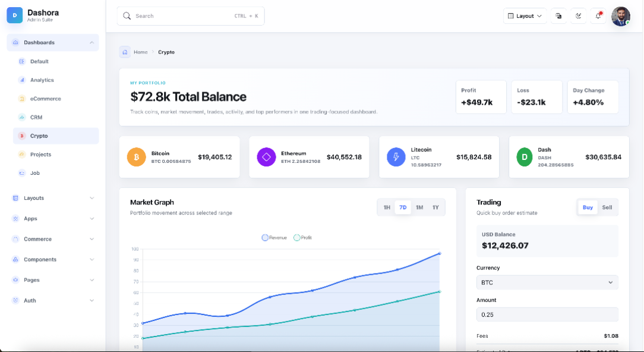The width and height of the screenshot is (644, 352).
Task: Click the CRM icon in sidebar
Action: [22, 117]
